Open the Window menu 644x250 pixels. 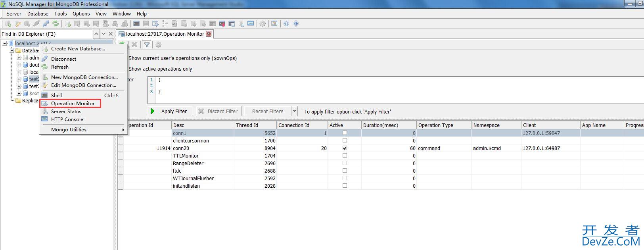(121, 13)
